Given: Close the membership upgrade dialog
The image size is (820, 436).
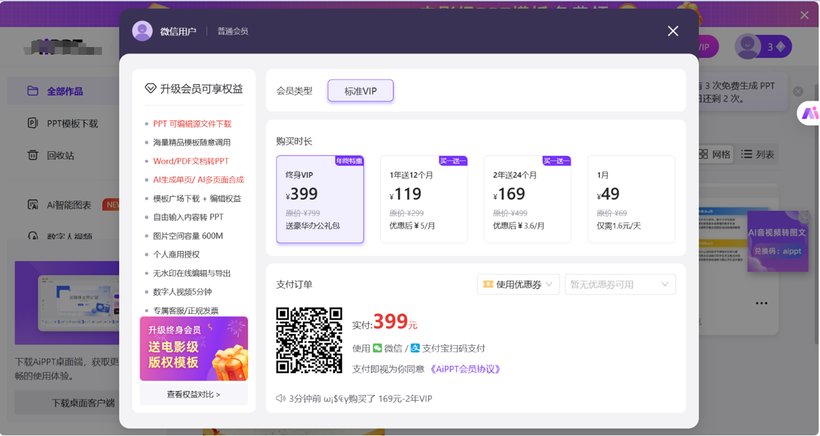Looking at the screenshot, I should click(673, 31).
